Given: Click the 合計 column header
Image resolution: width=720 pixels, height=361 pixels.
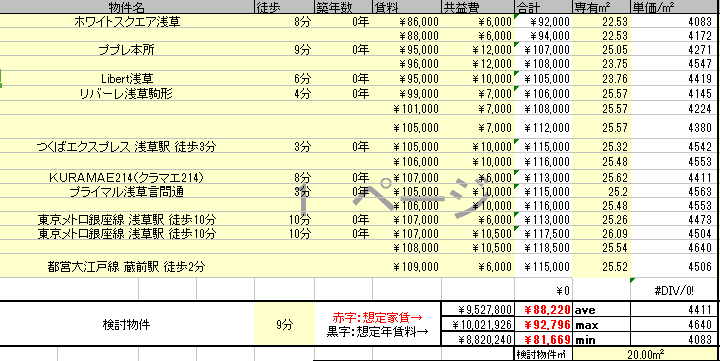Looking at the screenshot, I should (543, 7).
